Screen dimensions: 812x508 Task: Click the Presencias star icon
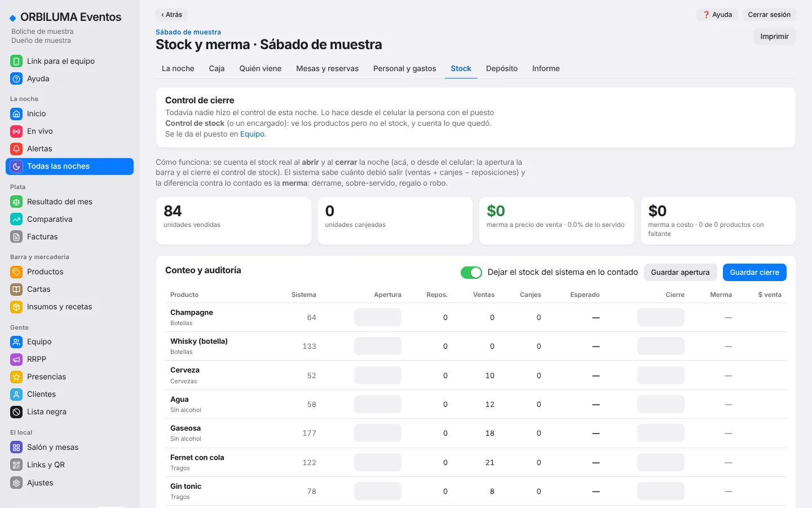pos(16,376)
